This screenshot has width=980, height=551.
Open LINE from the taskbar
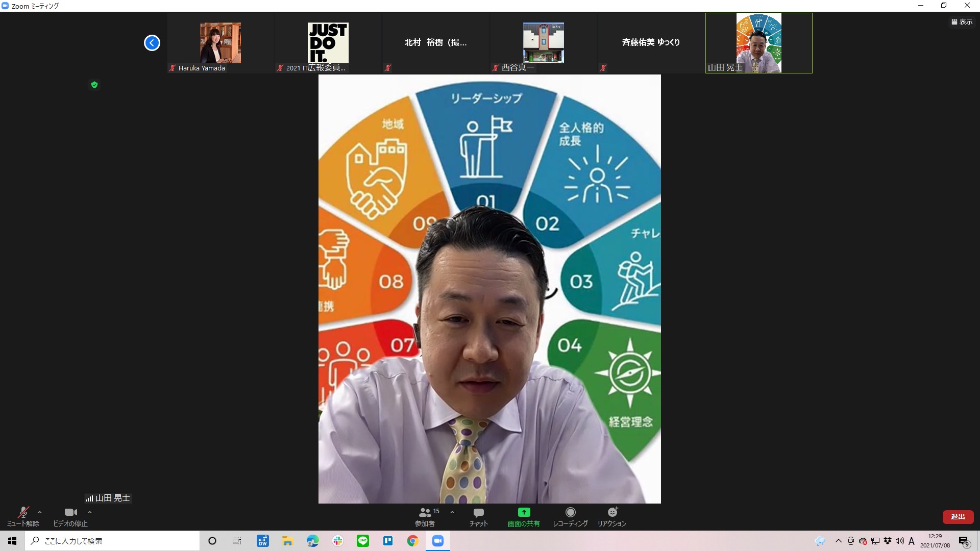[x=363, y=541]
